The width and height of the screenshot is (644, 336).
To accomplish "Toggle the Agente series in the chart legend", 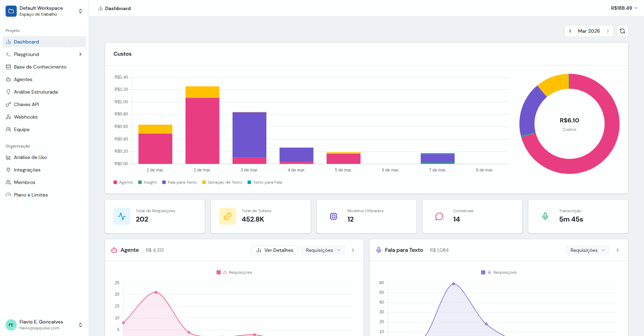I will click(123, 182).
